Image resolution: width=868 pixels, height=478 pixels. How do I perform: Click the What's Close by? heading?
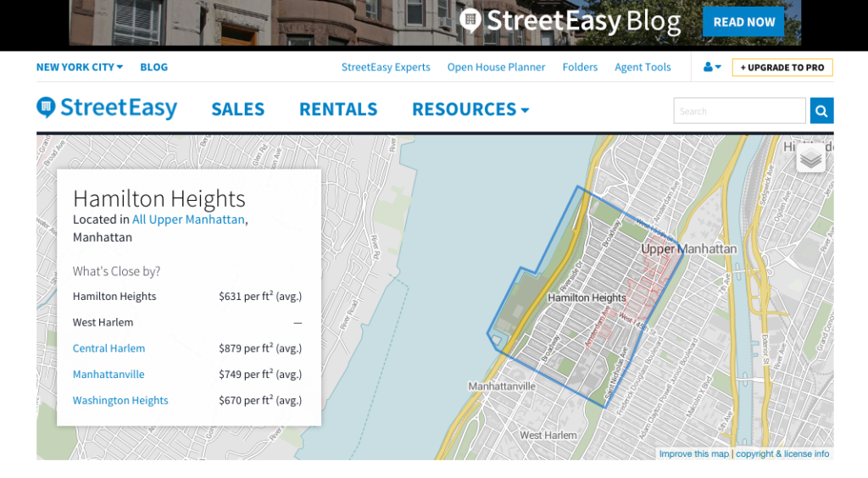[x=116, y=272]
